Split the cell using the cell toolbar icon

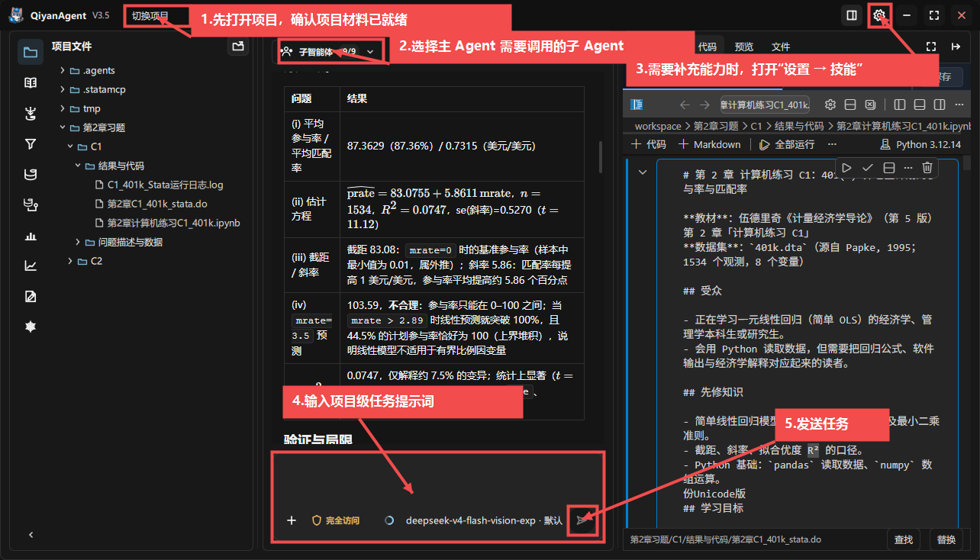coord(888,167)
